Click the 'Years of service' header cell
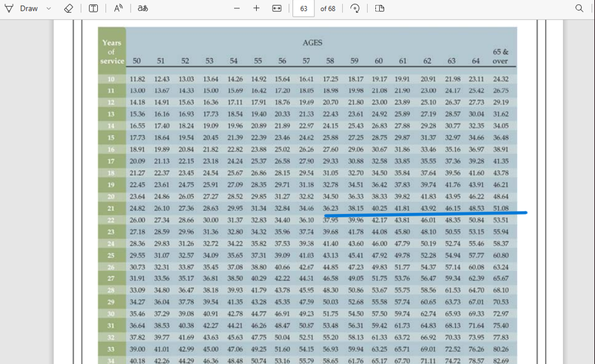 point(112,51)
